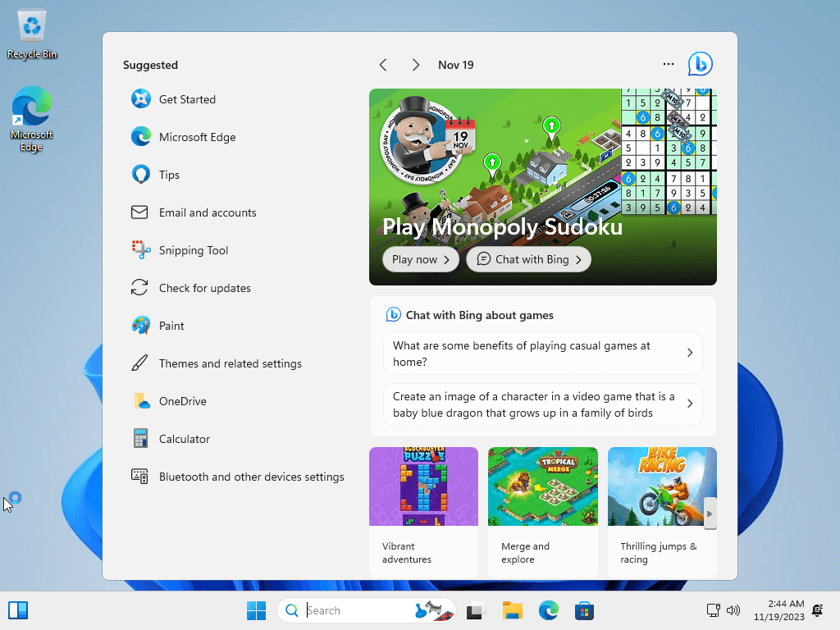Click the Play now button
The width and height of the screenshot is (840, 630).
(421, 259)
